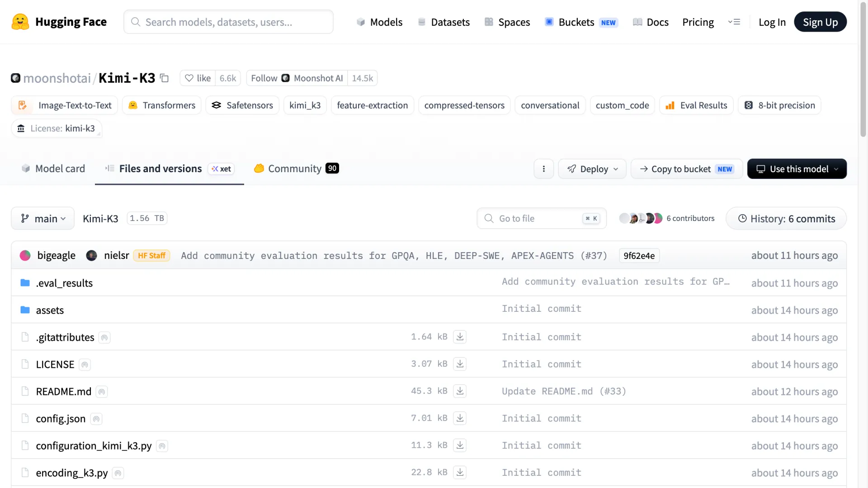The image size is (868, 488).
Task: Click the follower count 14.5k
Action: point(363,78)
